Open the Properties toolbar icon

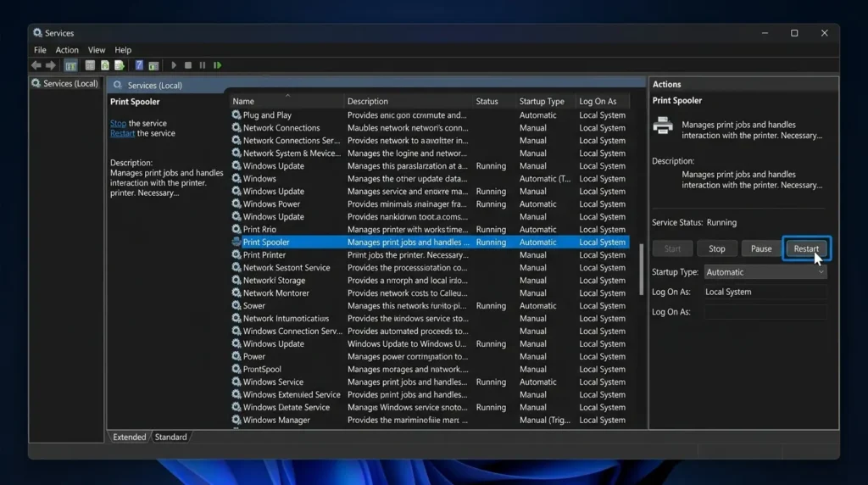click(x=90, y=65)
